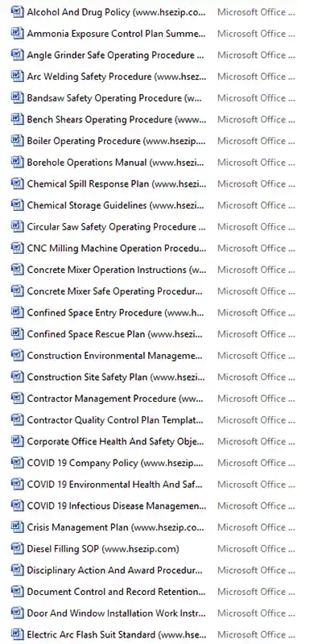Click Word icon beside Confined Space Entry Procedure

(17, 312)
